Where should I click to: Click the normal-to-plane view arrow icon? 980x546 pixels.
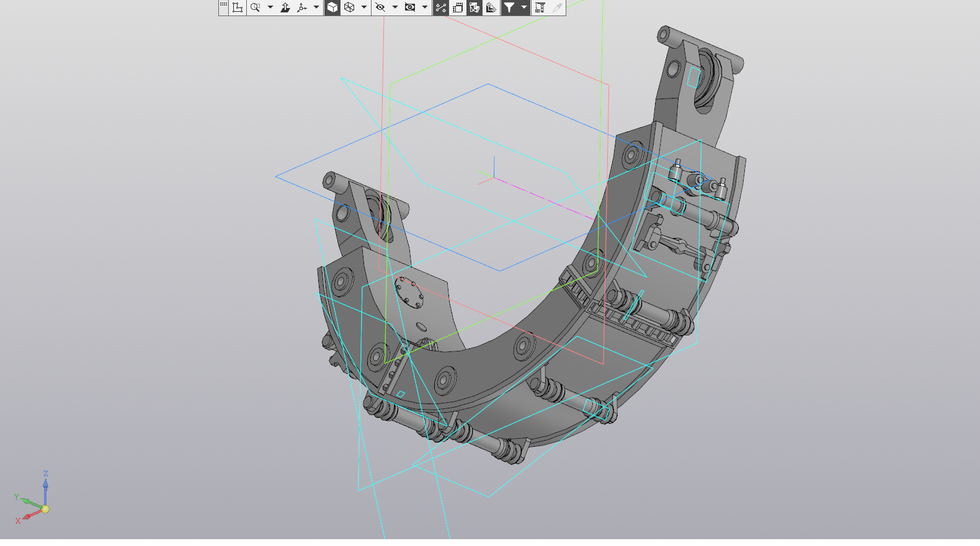[x=285, y=7]
